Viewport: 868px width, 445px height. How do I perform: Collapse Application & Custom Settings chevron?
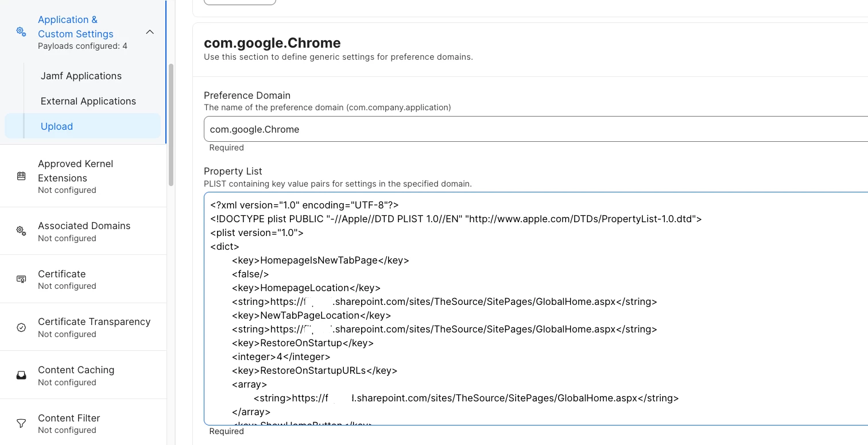coord(150,32)
